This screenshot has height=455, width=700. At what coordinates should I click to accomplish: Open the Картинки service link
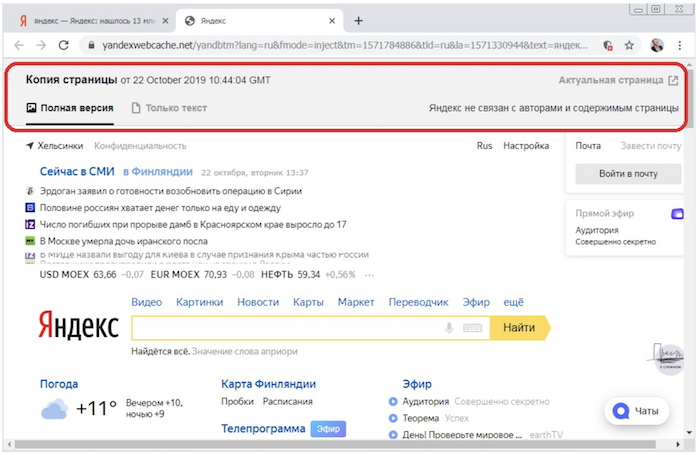tap(200, 302)
